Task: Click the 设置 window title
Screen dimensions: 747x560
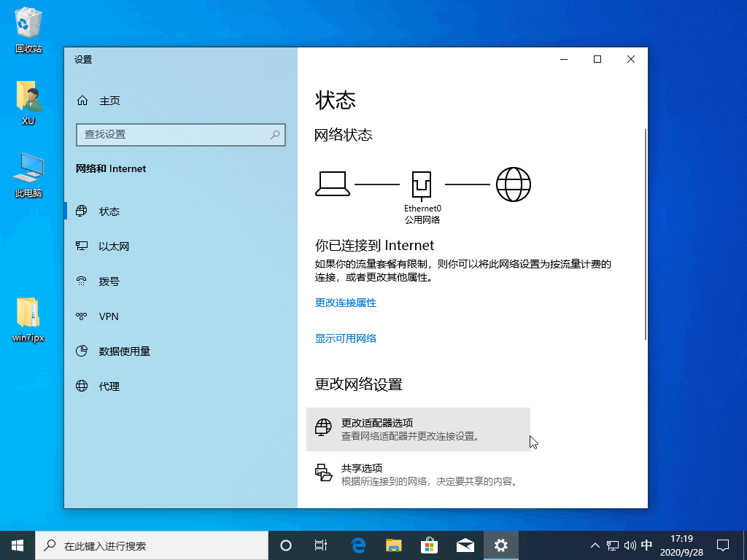Action: coord(83,60)
